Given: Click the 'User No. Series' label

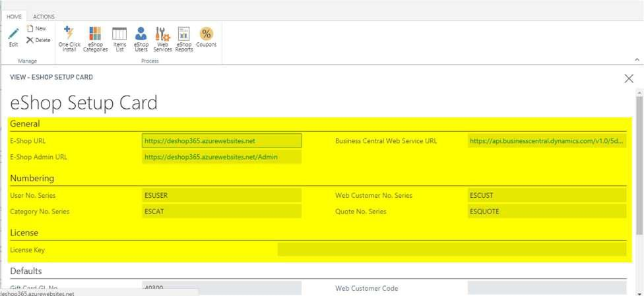Looking at the screenshot, I should coord(33,195).
